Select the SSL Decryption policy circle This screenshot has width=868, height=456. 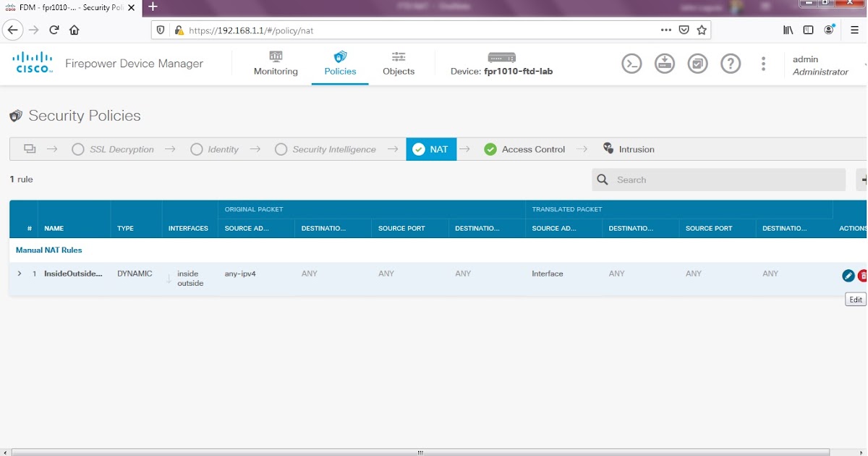[x=78, y=149]
